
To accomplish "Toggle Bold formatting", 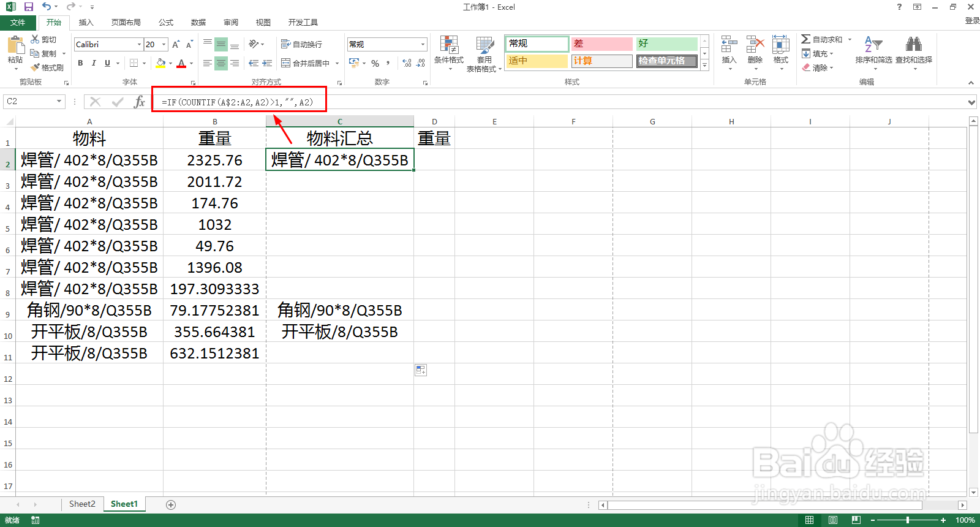I will coord(80,63).
